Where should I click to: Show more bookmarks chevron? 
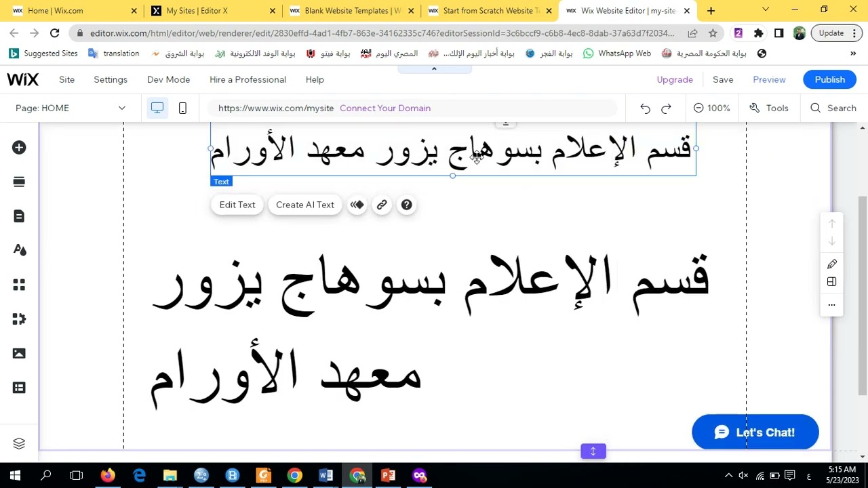pos(853,54)
